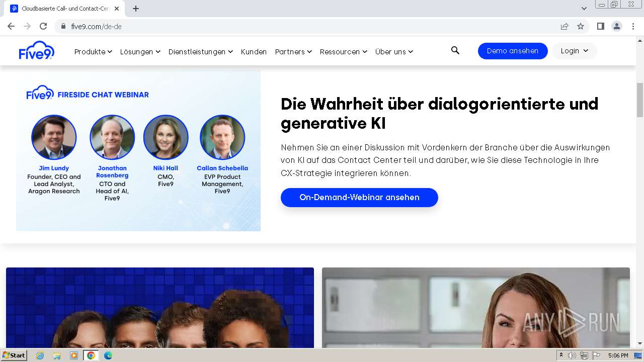Image resolution: width=644 pixels, height=362 pixels.
Task: Click the page vertical scrollbar thumb
Action: click(640, 100)
